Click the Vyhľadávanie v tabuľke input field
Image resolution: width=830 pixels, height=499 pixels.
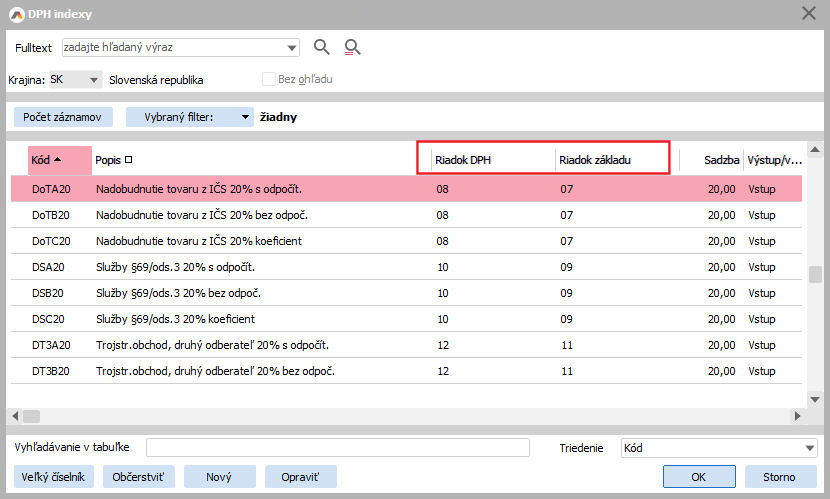338,448
